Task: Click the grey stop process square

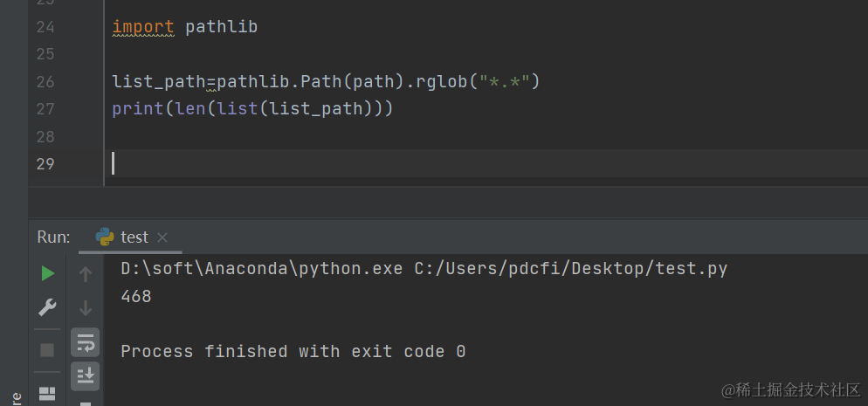Action: [48, 350]
